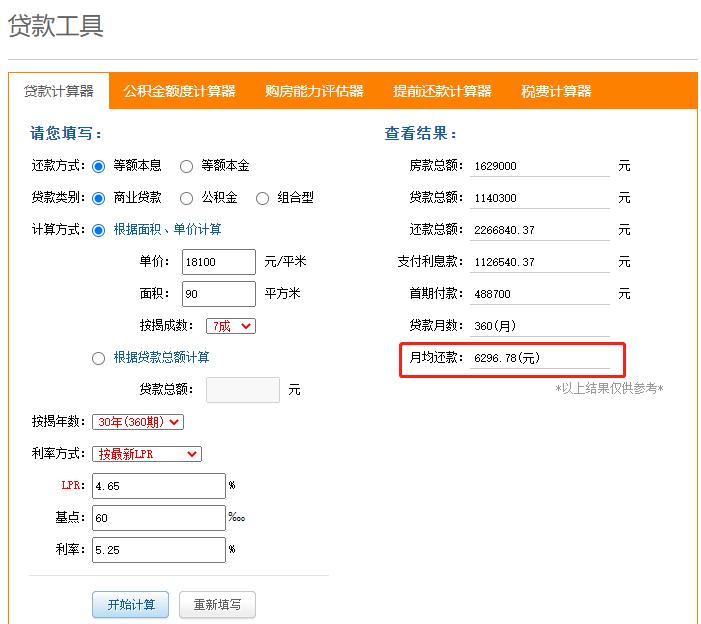This screenshot has height=624, width=701.
Task: Click the 贷款工具 page heading
Action: click(x=56, y=25)
